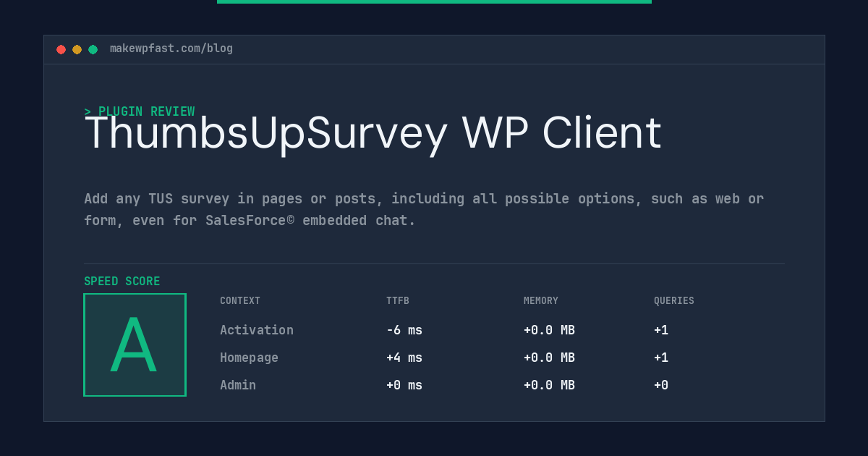Click the -6 ms TTFB value
Screen dimensions: 868x456
coord(404,330)
